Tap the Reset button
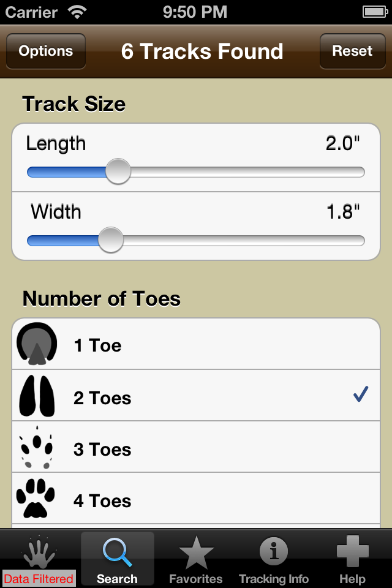This screenshot has height=588, width=392. coord(352,51)
